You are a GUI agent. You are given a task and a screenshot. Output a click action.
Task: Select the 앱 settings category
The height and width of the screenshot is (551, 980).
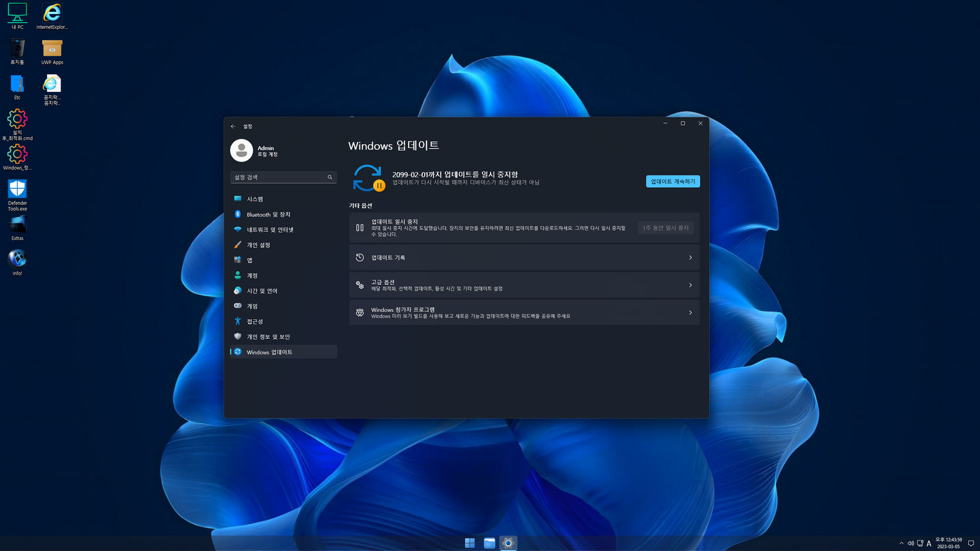[x=283, y=260]
